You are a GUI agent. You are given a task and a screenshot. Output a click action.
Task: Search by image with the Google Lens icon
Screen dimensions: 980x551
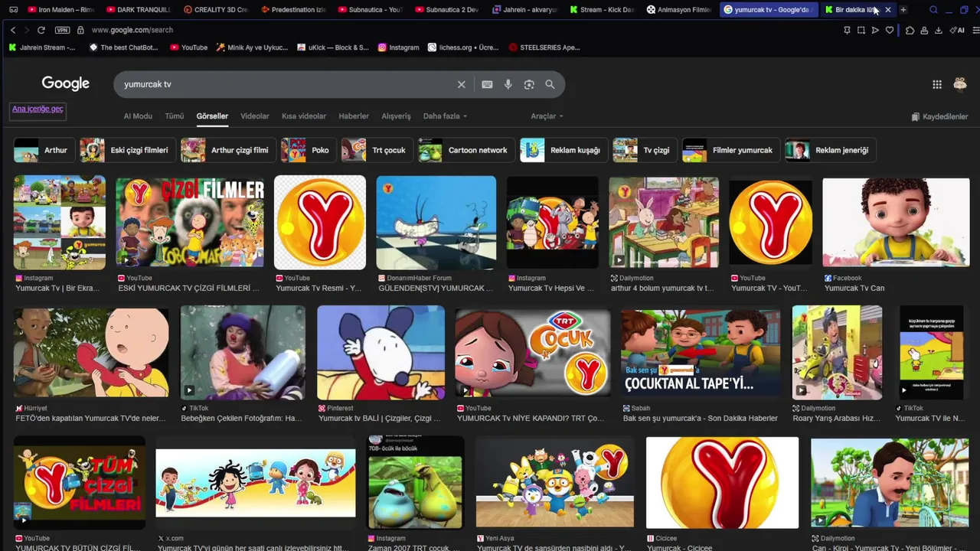[528, 84]
